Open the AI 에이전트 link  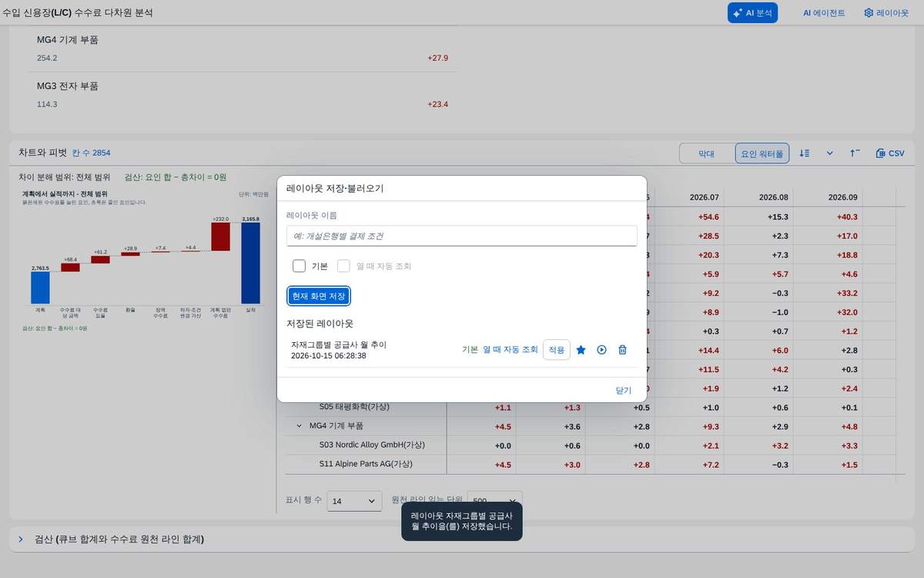[824, 13]
